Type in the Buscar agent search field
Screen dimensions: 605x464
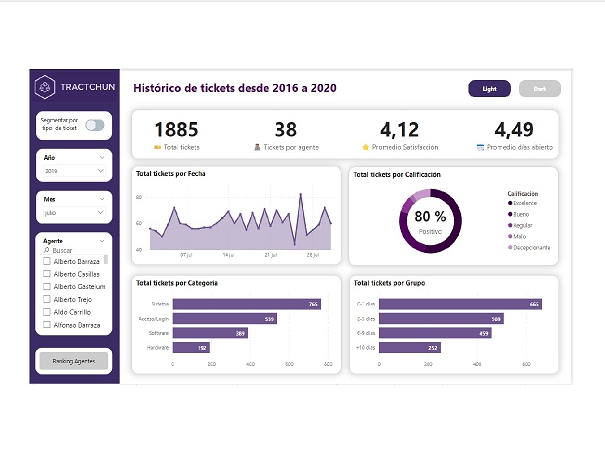point(75,250)
